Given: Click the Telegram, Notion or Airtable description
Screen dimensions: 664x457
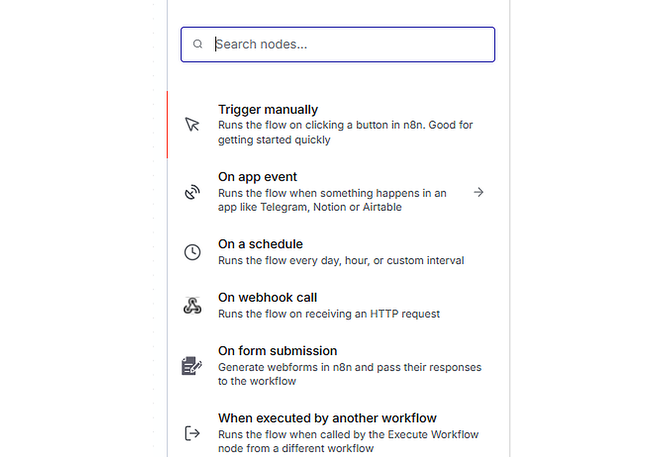Looking at the screenshot, I should [331, 200].
